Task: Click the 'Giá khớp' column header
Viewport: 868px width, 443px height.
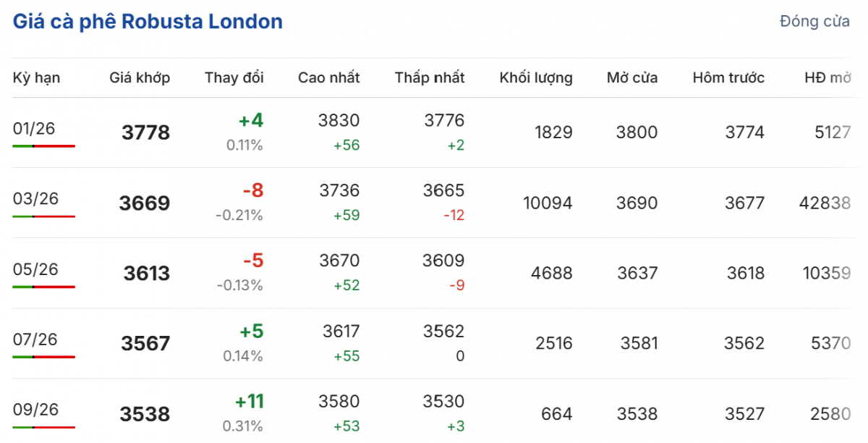Action: [140, 77]
